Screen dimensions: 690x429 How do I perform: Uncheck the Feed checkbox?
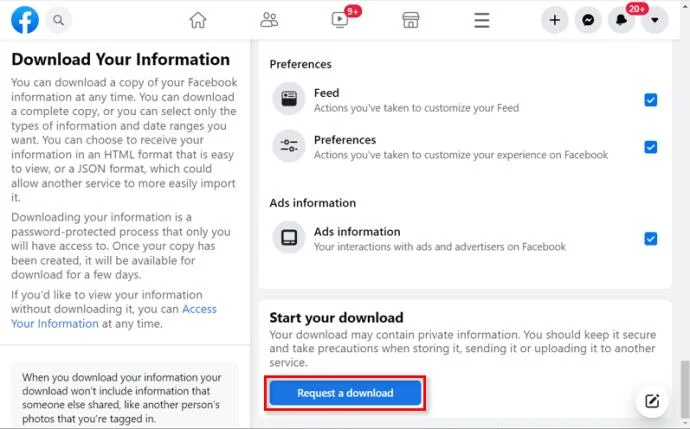(650, 100)
